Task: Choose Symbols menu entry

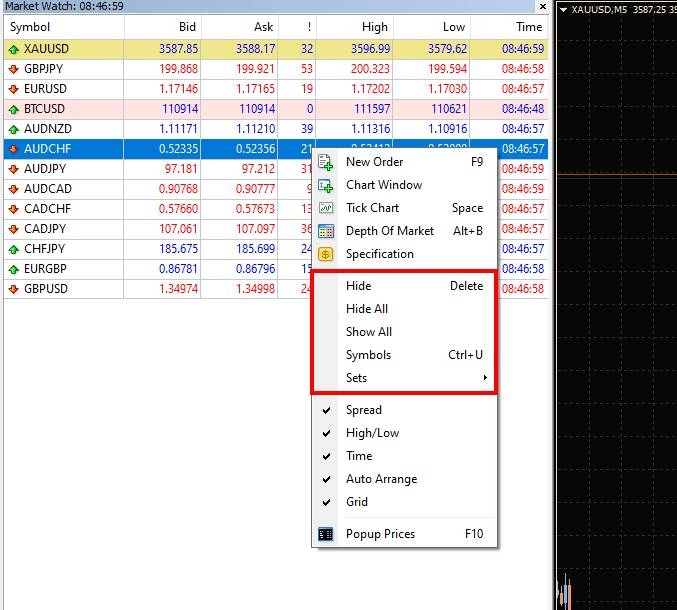Action: coord(368,355)
